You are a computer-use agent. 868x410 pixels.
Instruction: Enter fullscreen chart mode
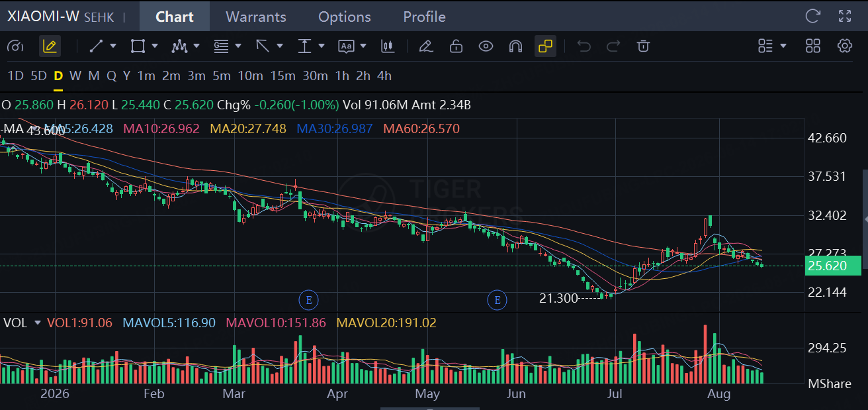tap(845, 16)
